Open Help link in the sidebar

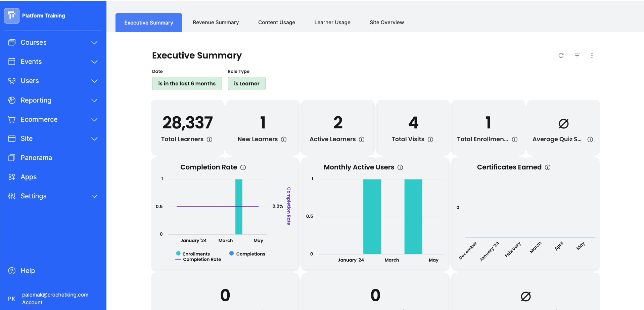point(28,271)
